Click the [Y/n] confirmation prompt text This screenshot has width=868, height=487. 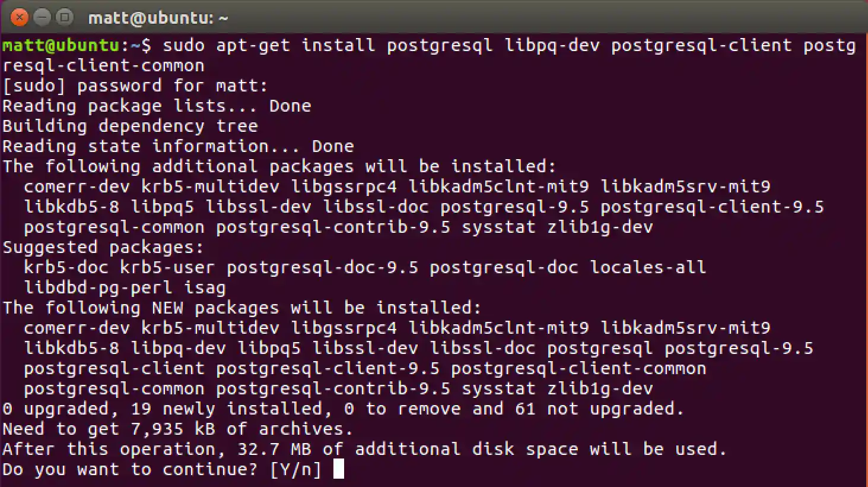tap(295, 469)
